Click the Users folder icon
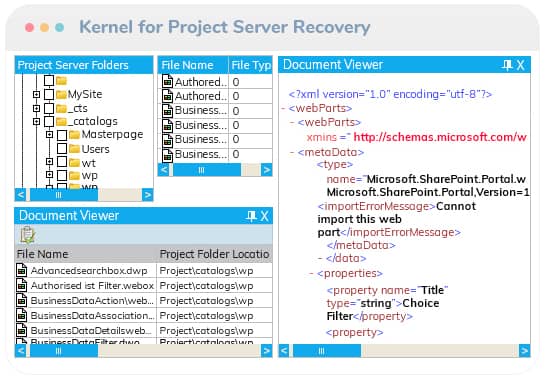 [x=74, y=149]
